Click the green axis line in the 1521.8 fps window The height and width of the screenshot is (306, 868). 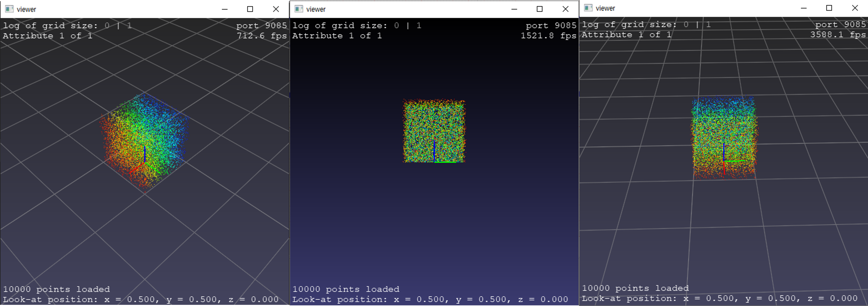point(445,162)
